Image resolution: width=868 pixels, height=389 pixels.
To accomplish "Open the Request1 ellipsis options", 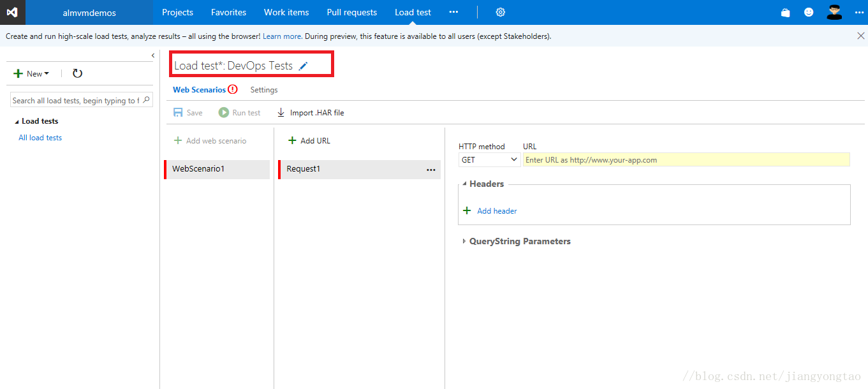I will click(x=431, y=170).
